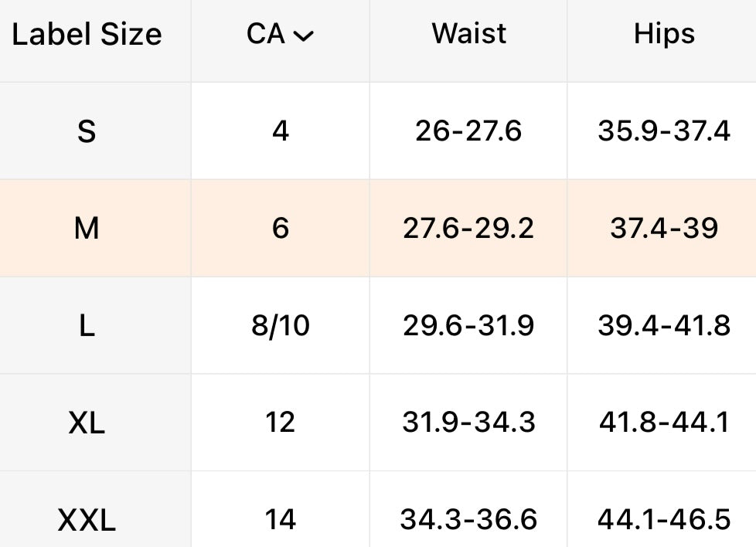
Task: Click CA size 12 cell
Action: [x=281, y=423]
